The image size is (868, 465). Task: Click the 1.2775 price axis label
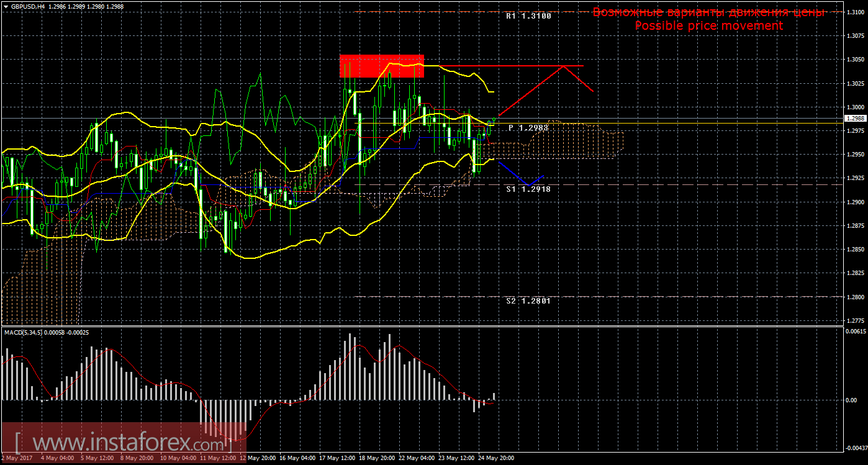(x=856, y=321)
